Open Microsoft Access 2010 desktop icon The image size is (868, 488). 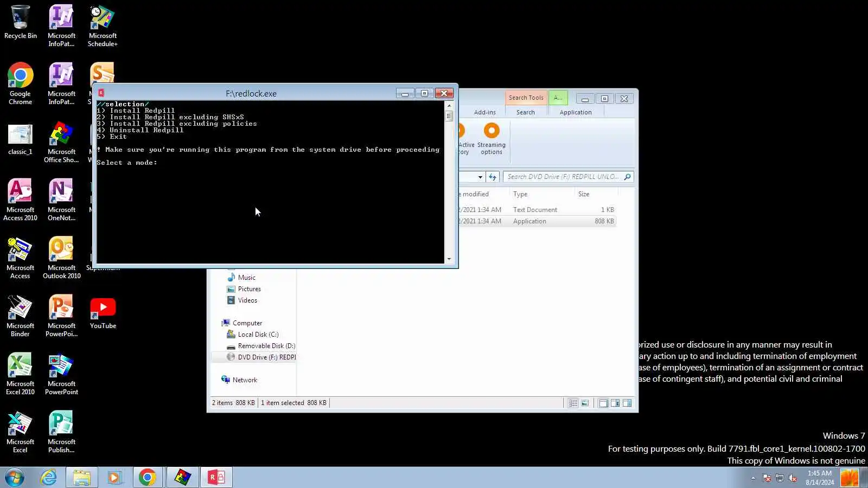tap(20, 200)
